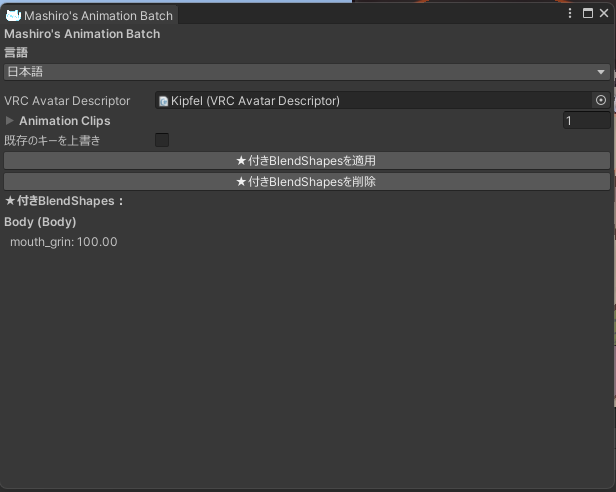Click the object picker circle for VRC Avatar Descriptor

pos(600,101)
